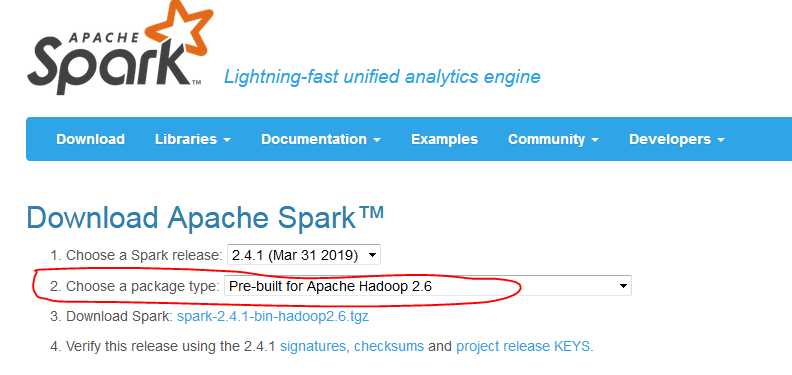Open the project release KEYS link
This screenshot has width=792, height=375.
[524, 347]
